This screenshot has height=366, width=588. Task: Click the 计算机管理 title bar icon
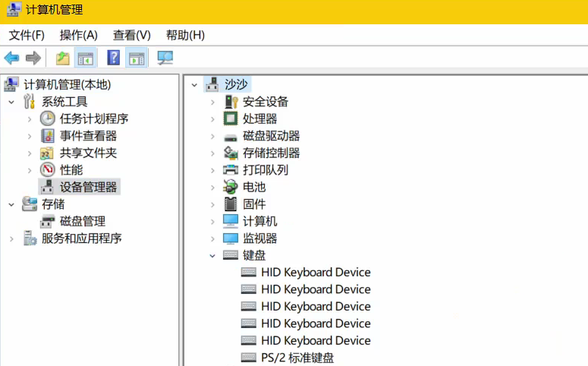14,9
